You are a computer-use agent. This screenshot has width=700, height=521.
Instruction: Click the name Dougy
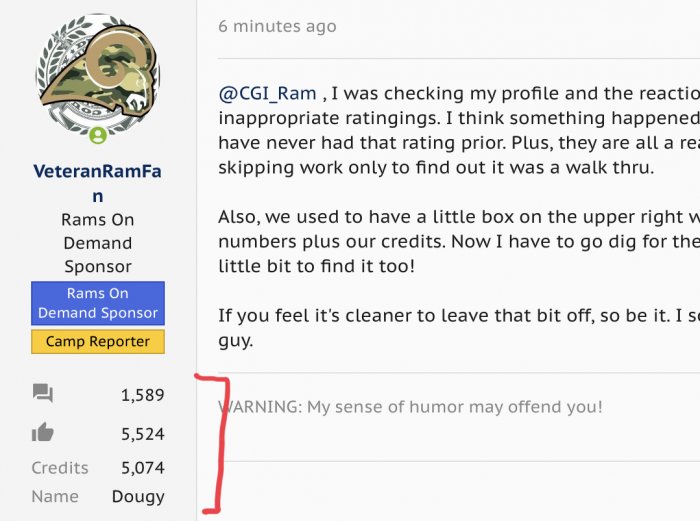[138, 496]
